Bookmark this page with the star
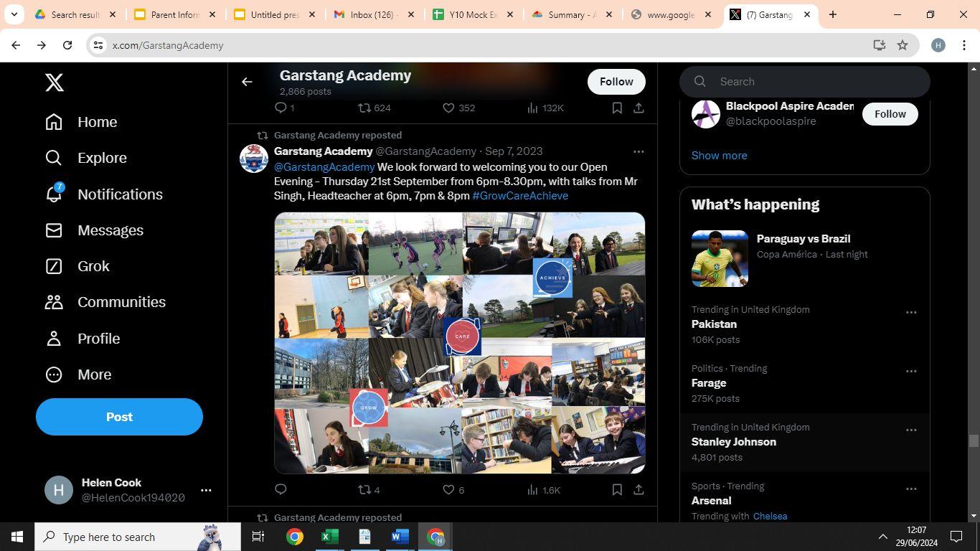Screen dimensions: 980x551 pos(903,45)
